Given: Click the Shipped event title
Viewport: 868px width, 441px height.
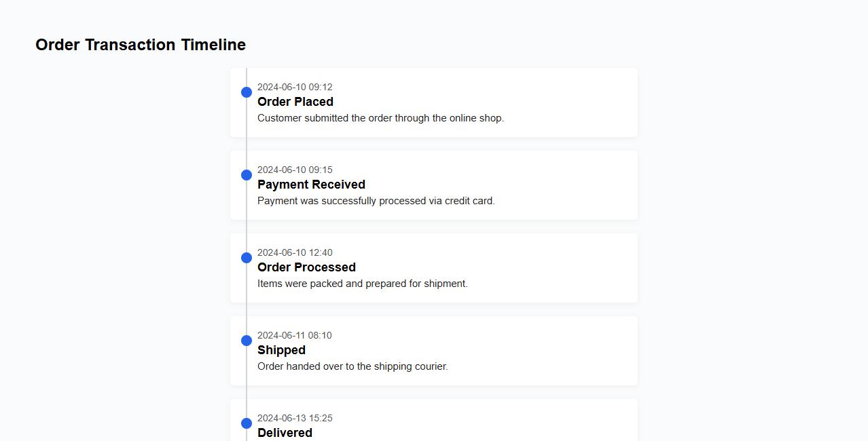Looking at the screenshot, I should coord(281,350).
